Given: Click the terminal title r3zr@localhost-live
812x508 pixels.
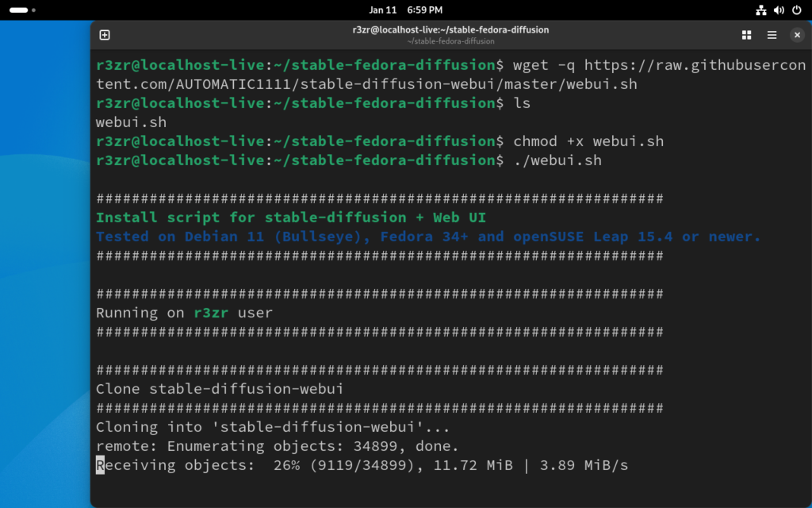Looking at the screenshot, I should pyautogui.click(x=450, y=29).
